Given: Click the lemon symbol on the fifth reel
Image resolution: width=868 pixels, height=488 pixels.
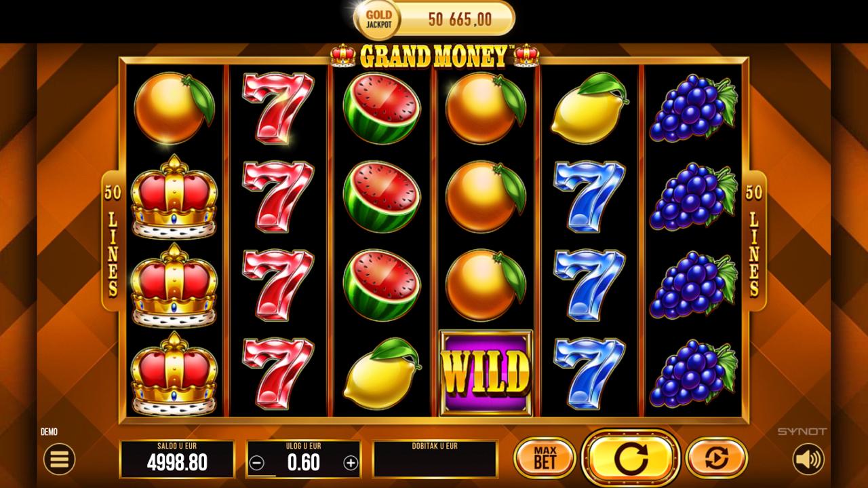Looking at the screenshot, I should (x=589, y=109).
